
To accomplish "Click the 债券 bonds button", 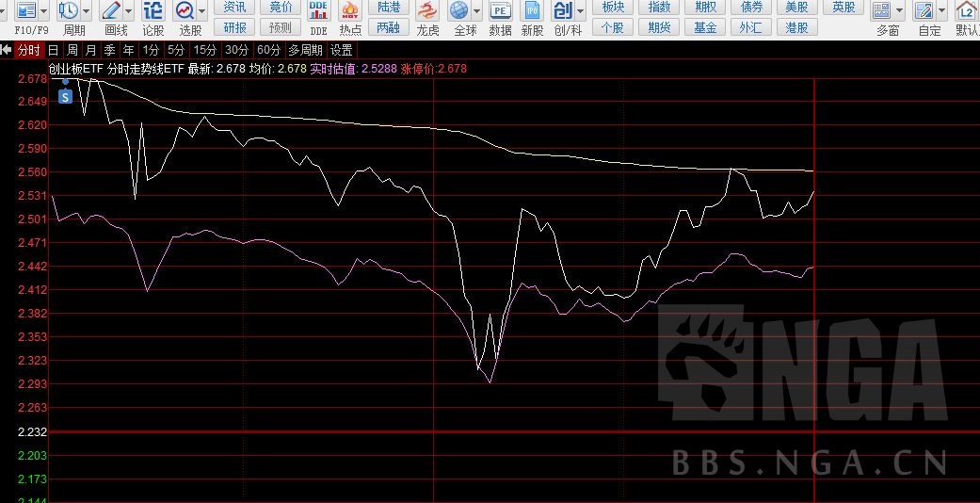I will click(x=751, y=7).
